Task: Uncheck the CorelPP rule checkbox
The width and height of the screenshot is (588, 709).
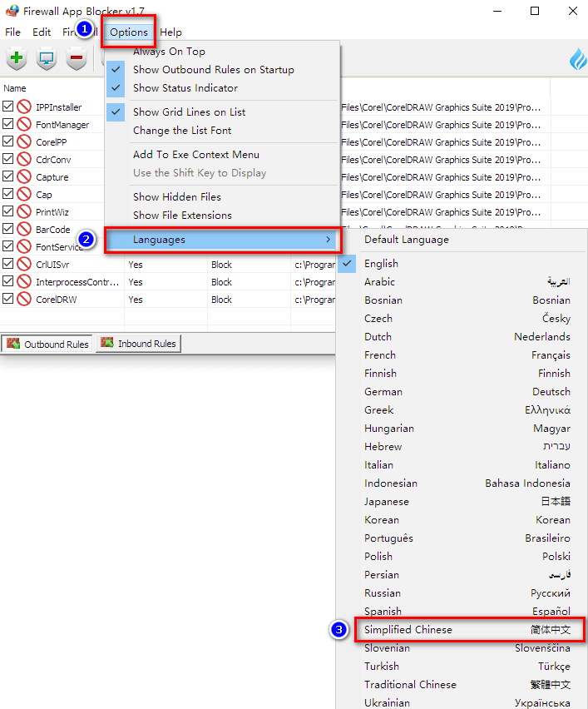Action: point(7,141)
